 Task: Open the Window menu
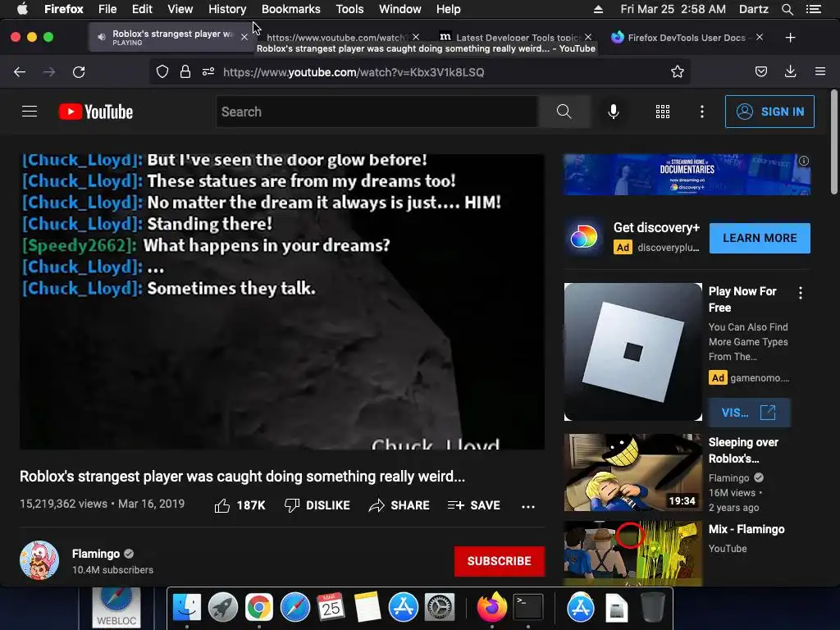tap(400, 9)
